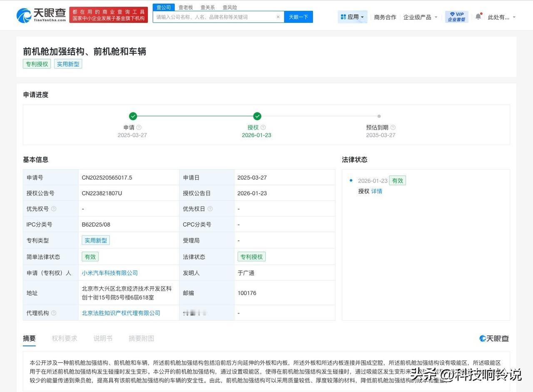Image resolution: width=533 pixels, height=392 pixels.
Task: Click the 天眼一下 search button
Action: (299, 17)
